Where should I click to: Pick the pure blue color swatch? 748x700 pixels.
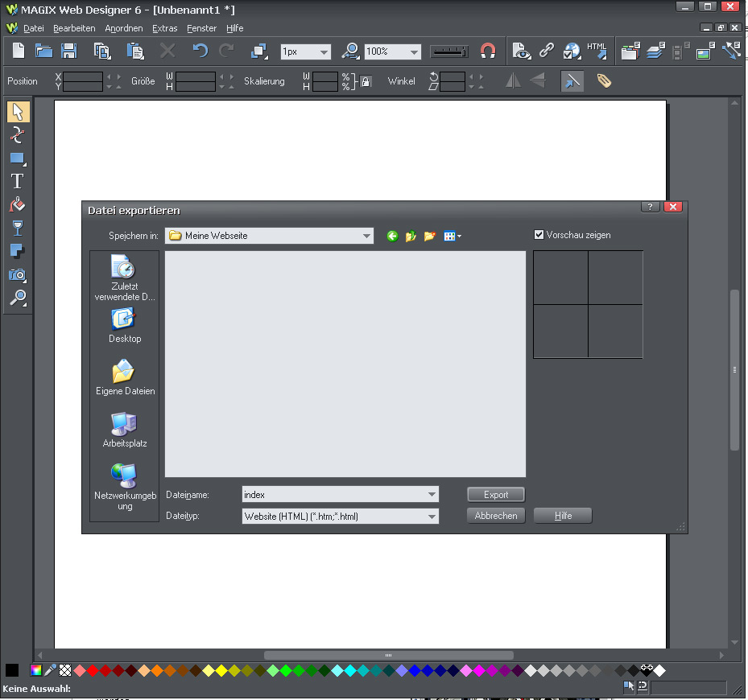pos(415,670)
